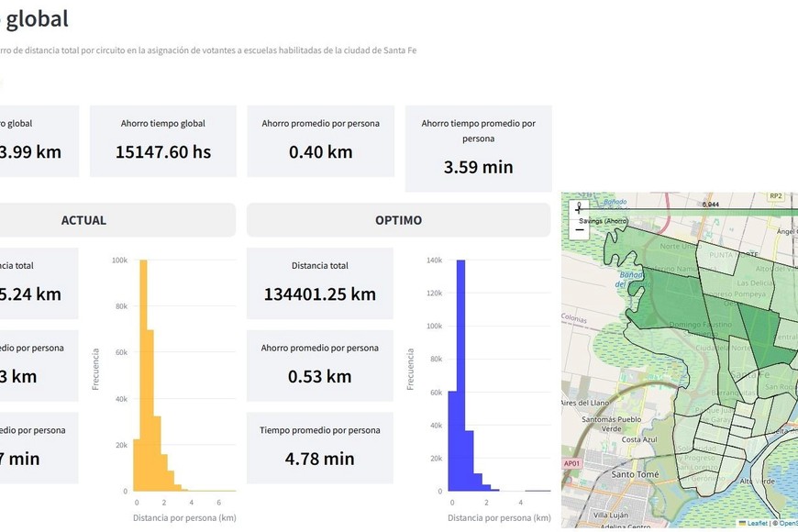Click the AP01 route marker on map
This screenshot has width=798, height=532.
tap(571, 463)
